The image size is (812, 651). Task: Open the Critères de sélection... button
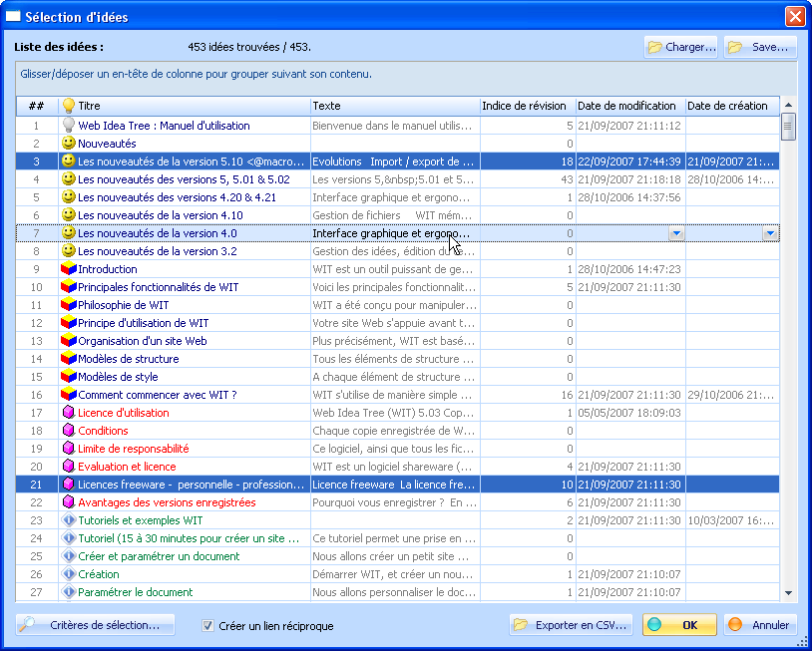[96, 625]
